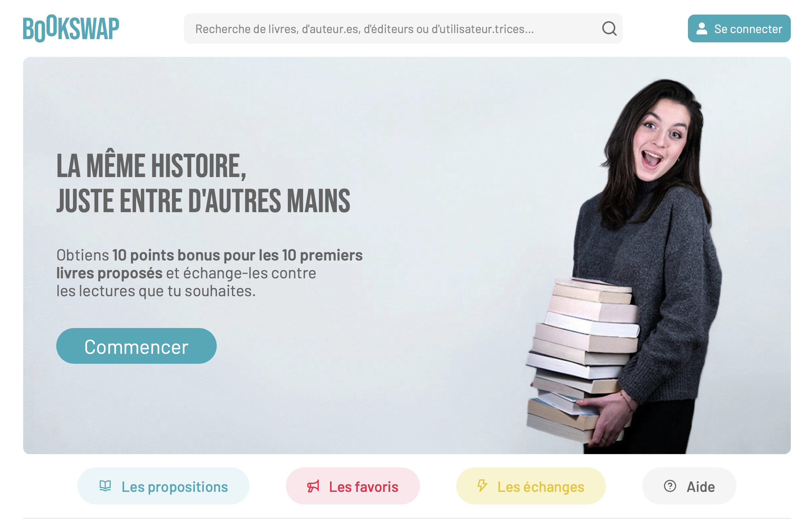Viewport: 812px width, 519px height.
Task: Open the Les échanges tab
Action: click(x=531, y=486)
